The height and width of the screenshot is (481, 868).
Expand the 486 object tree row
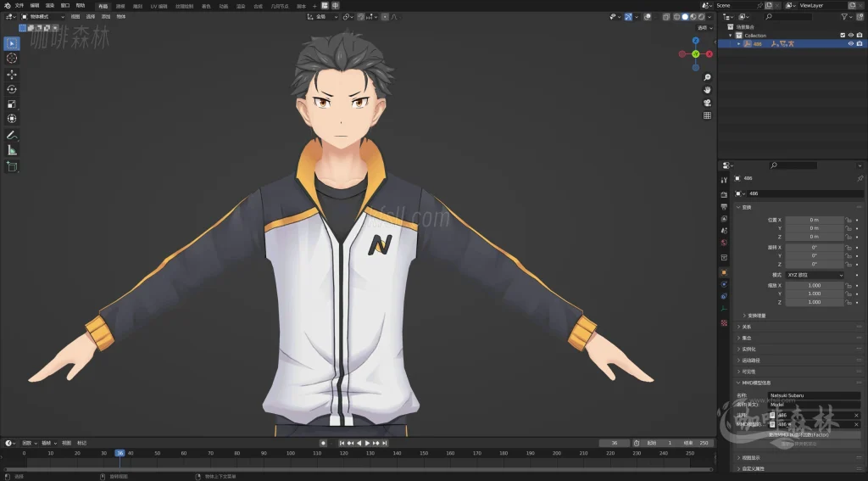738,44
